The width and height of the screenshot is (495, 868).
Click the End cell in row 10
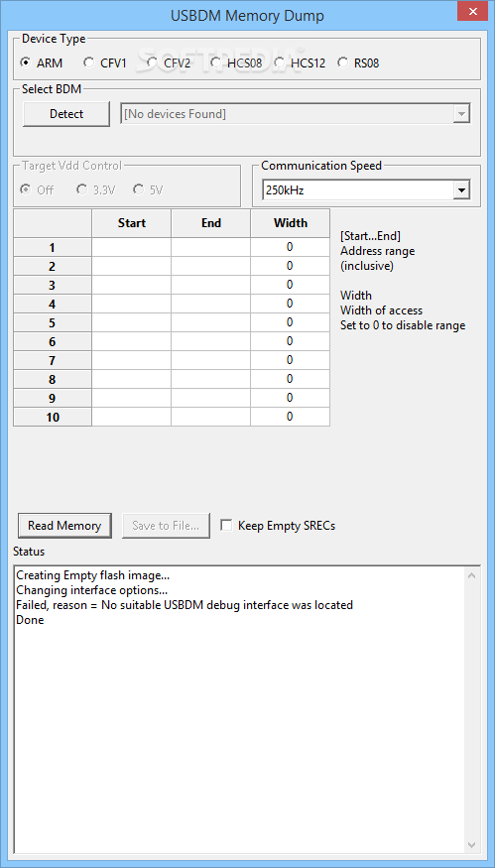click(210, 417)
